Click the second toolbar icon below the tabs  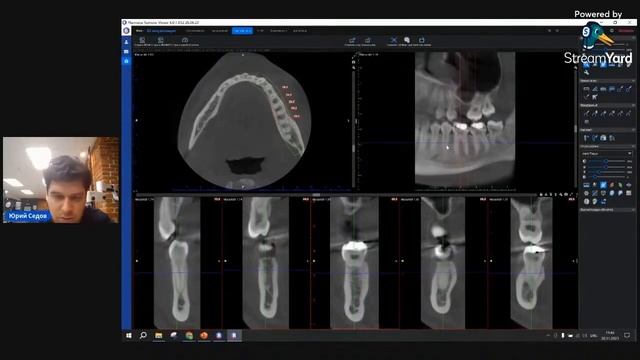[161, 40]
